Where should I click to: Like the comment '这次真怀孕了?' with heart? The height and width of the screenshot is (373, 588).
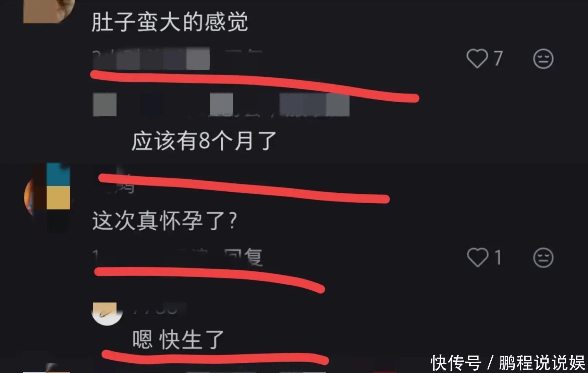pos(477,257)
